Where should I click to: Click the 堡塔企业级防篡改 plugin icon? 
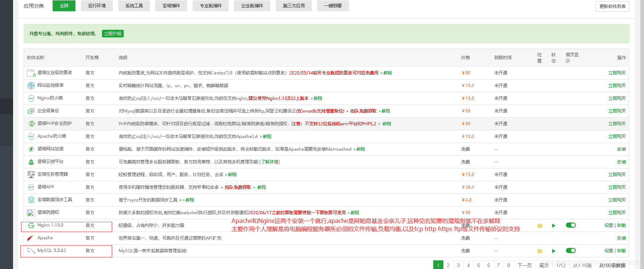point(31,73)
